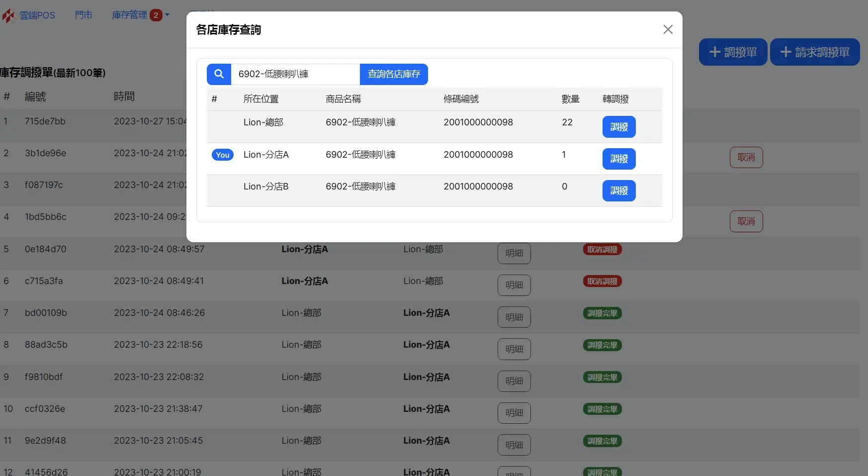Image resolution: width=868 pixels, height=476 pixels.
Task: Create a new 調撥單 with plus button
Action: (733, 52)
